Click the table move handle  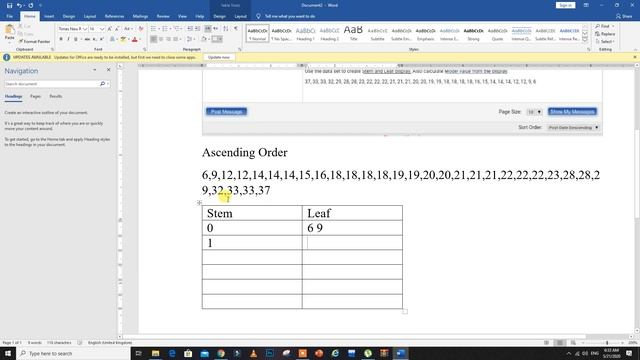pos(199,202)
